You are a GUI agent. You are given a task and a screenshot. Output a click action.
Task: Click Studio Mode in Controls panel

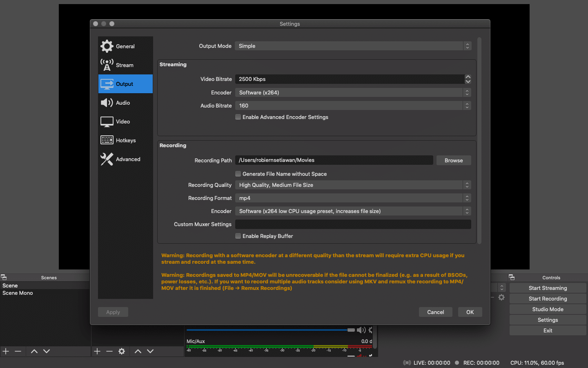click(x=548, y=309)
